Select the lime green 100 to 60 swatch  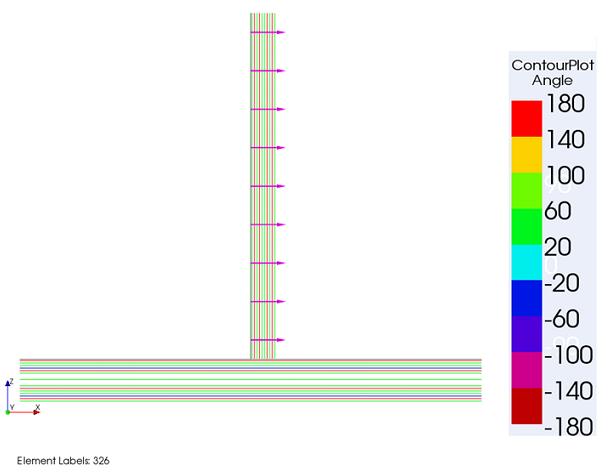(527, 191)
